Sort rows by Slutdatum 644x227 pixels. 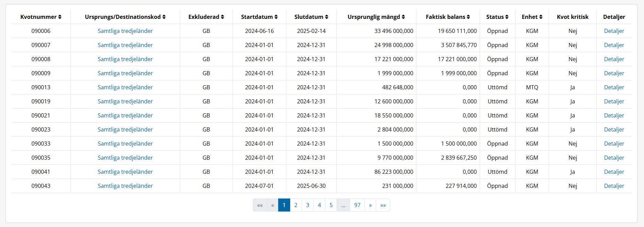(x=327, y=17)
